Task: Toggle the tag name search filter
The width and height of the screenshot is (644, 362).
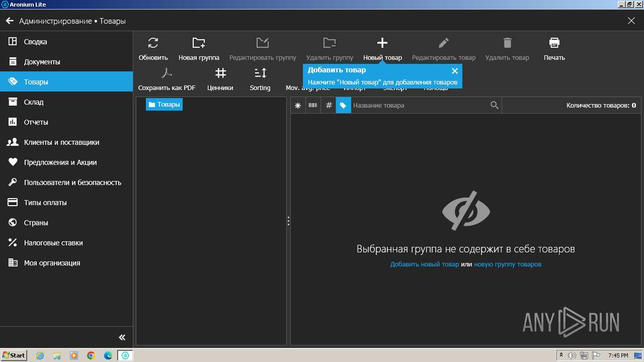Action: click(x=343, y=106)
